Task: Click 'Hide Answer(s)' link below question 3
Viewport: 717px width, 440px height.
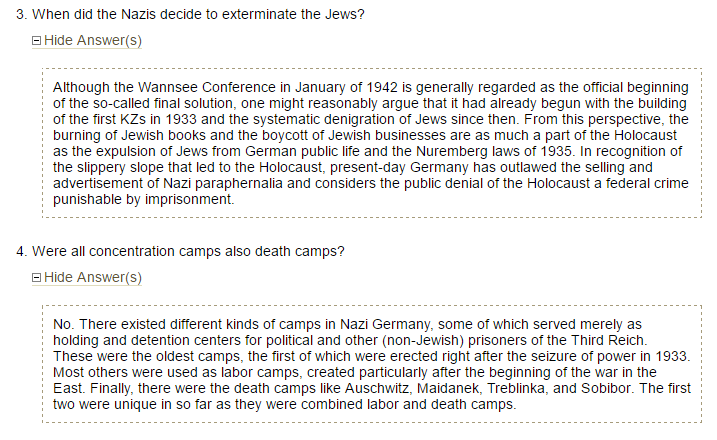Action: [93, 41]
